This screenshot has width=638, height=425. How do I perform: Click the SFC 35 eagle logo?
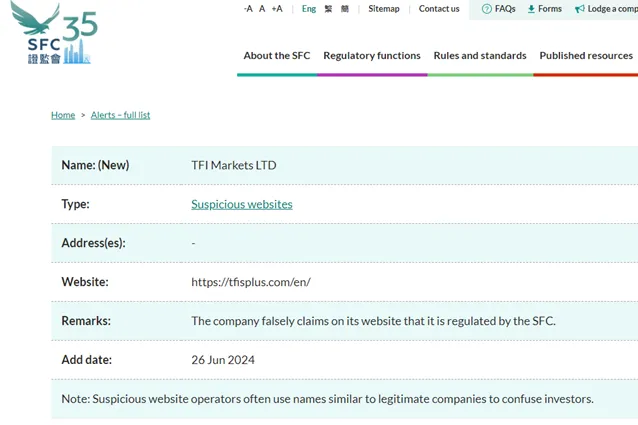54,33
